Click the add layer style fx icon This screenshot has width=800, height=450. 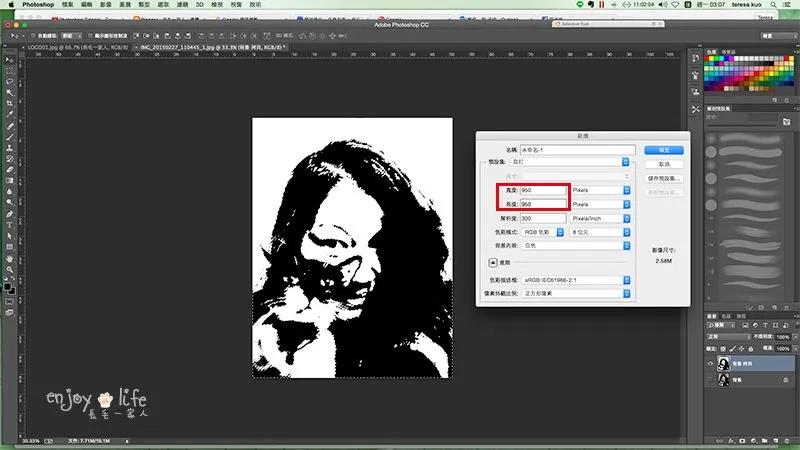point(731,441)
